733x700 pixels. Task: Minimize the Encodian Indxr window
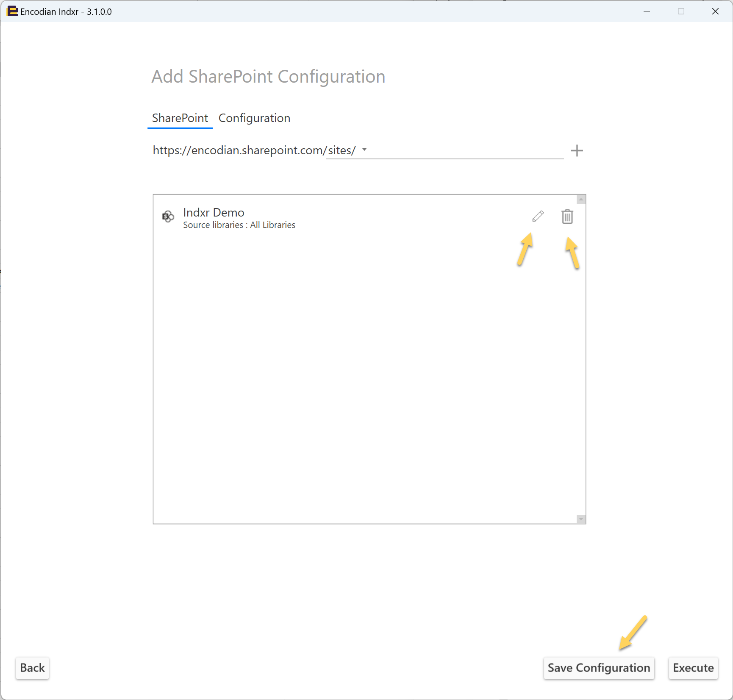point(647,11)
